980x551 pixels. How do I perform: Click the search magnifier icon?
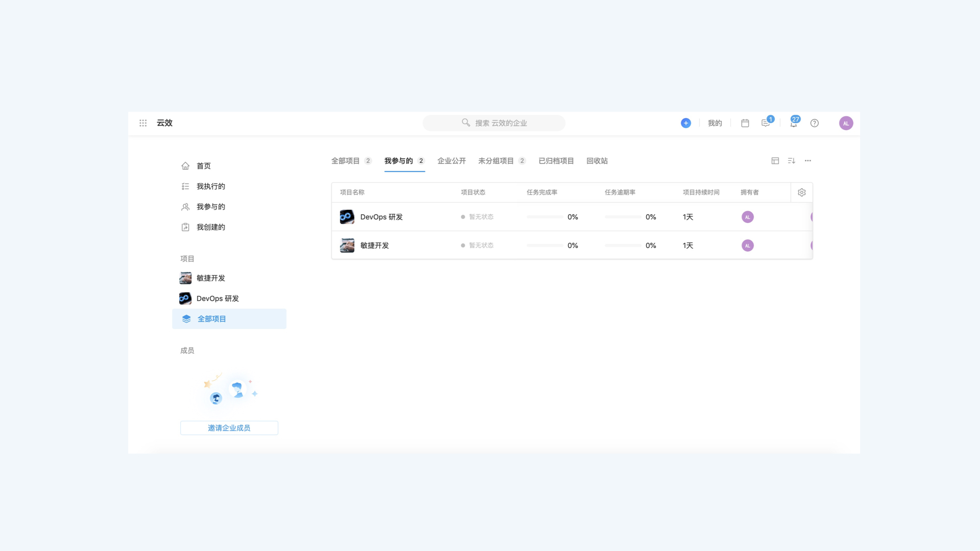pos(465,122)
